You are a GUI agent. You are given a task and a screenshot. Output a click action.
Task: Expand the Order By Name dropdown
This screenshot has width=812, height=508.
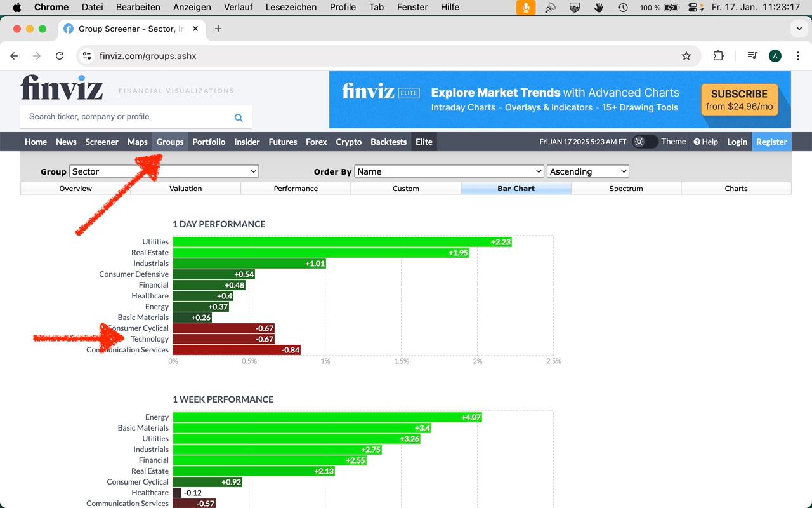[449, 171]
